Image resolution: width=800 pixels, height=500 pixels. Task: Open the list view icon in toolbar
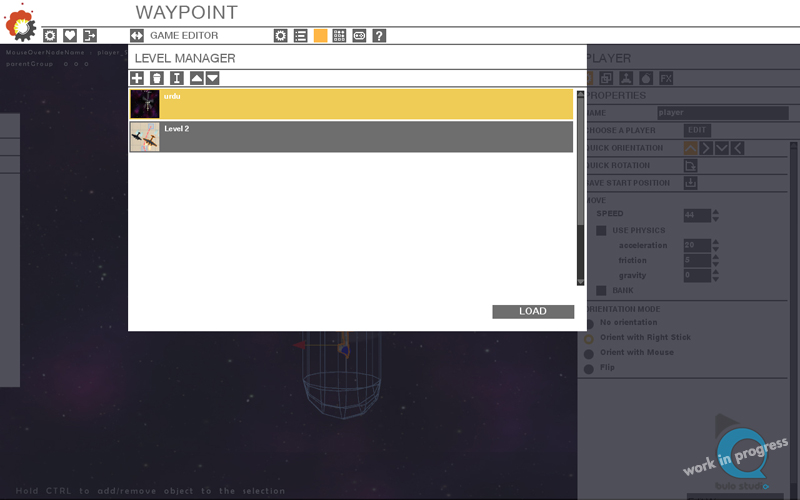pyautogui.click(x=301, y=36)
